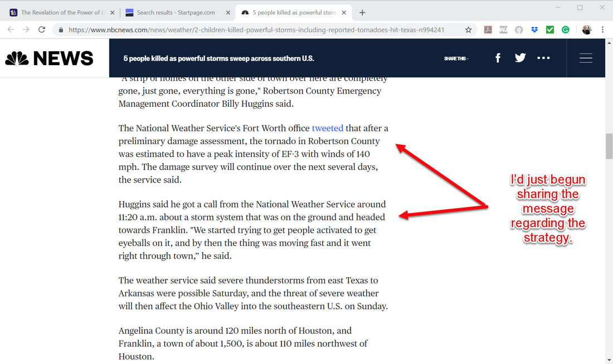Open a new browser tab
613x364 pixels.
point(362,12)
